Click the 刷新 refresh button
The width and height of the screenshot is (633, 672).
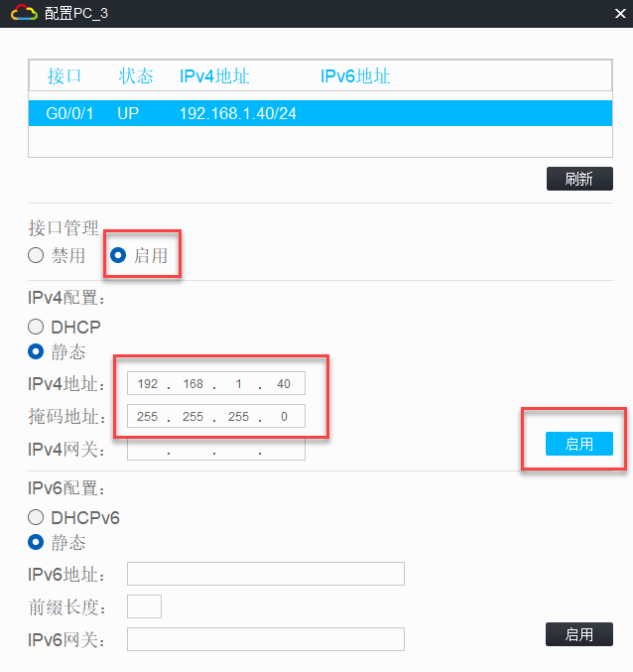579,179
